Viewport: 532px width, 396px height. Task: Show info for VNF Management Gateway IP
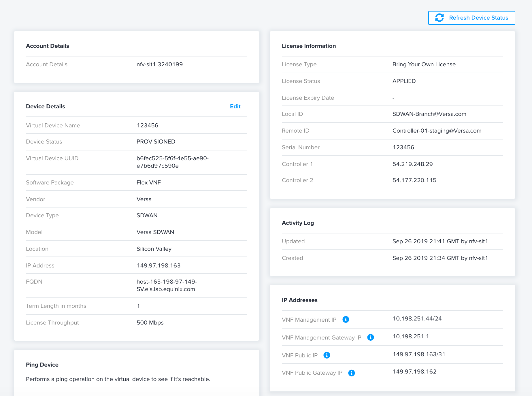tap(371, 337)
